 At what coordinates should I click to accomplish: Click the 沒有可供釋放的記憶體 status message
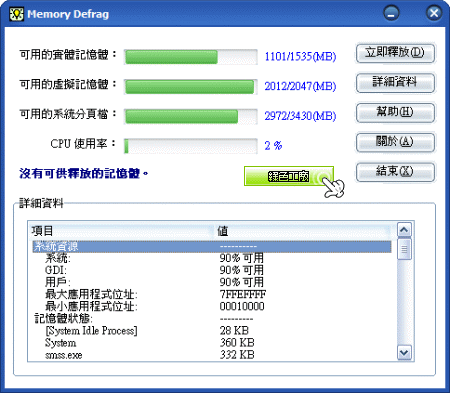tap(84, 174)
